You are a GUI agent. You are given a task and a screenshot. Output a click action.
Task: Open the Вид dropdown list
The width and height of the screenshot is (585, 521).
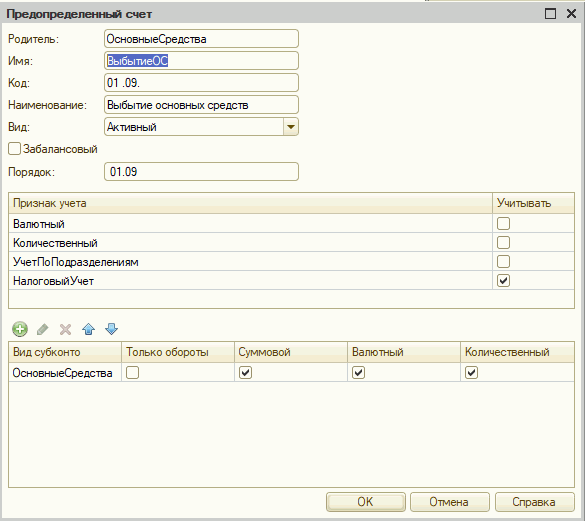pos(291,127)
